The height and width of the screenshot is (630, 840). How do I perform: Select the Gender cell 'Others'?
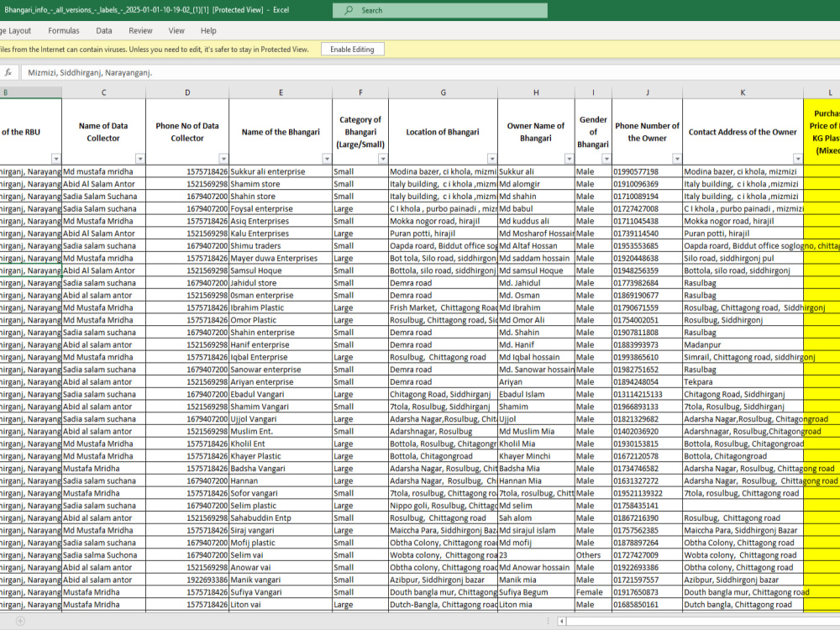pos(593,555)
